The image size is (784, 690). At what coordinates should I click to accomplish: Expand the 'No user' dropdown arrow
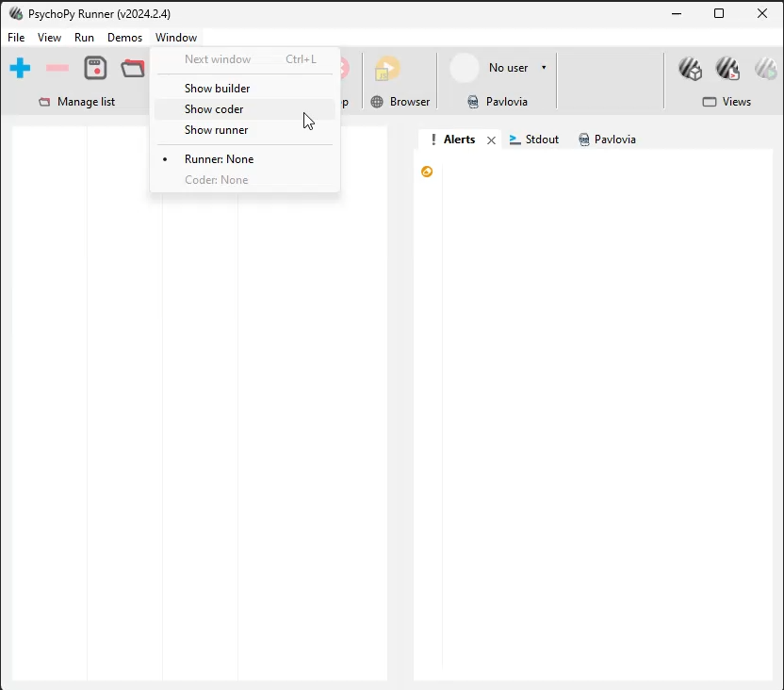coord(544,68)
